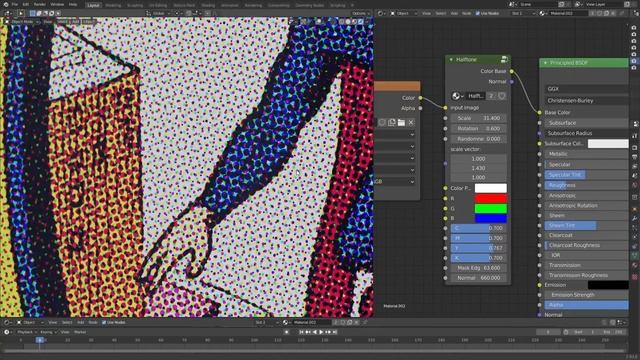Viewport: 640px width, 360px height.
Task: Open the Blender logo menu
Action: [x=6, y=4]
